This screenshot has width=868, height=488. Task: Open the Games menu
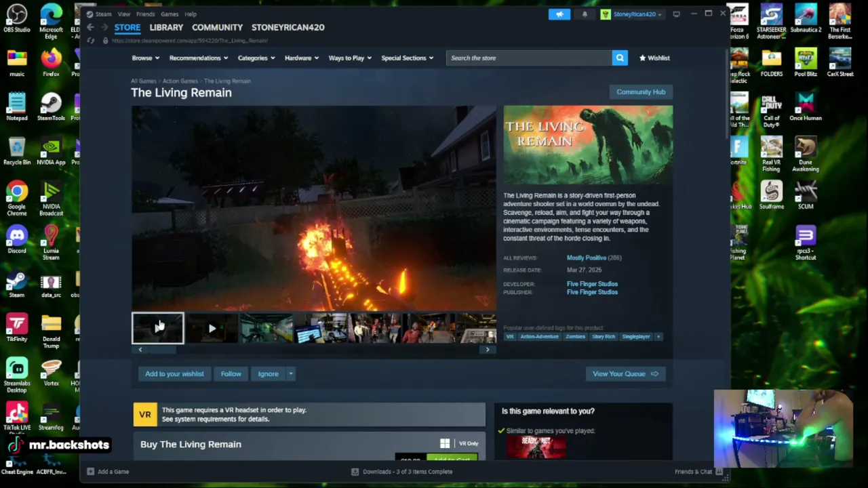[x=170, y=14]
